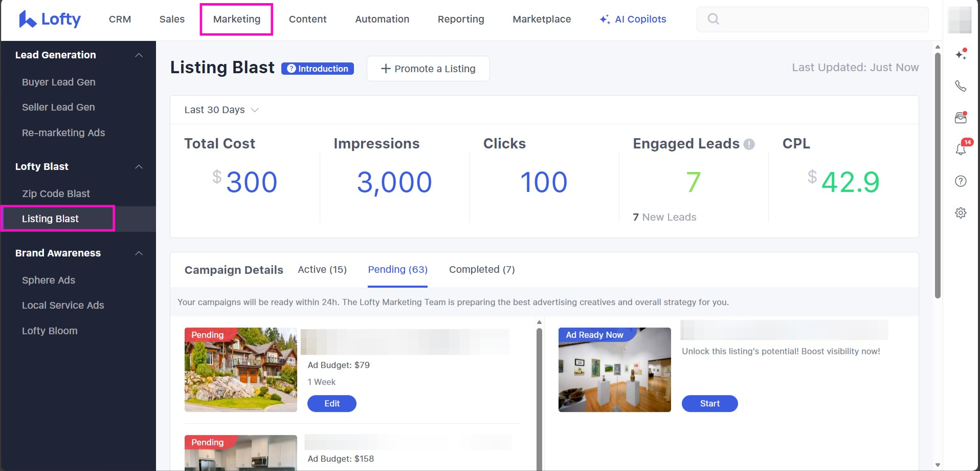
Task: Click the Promote a Listing button
Action: (x=428, y=69)
